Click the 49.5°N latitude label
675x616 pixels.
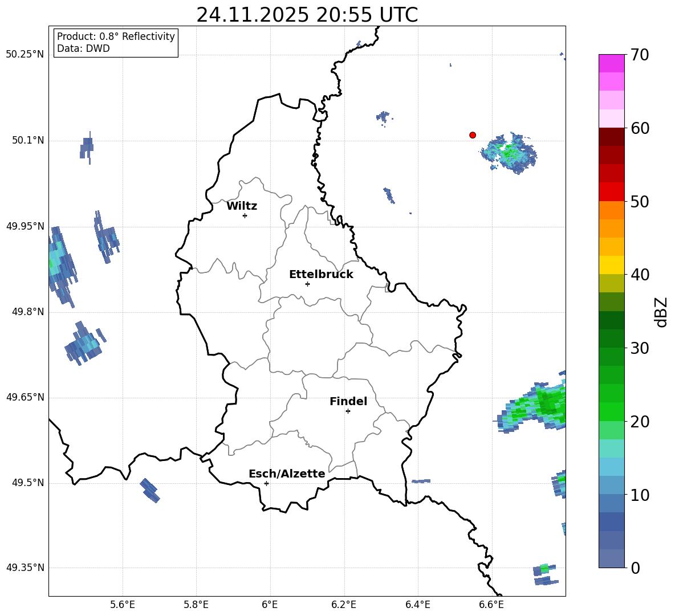(x=27, y=483)
